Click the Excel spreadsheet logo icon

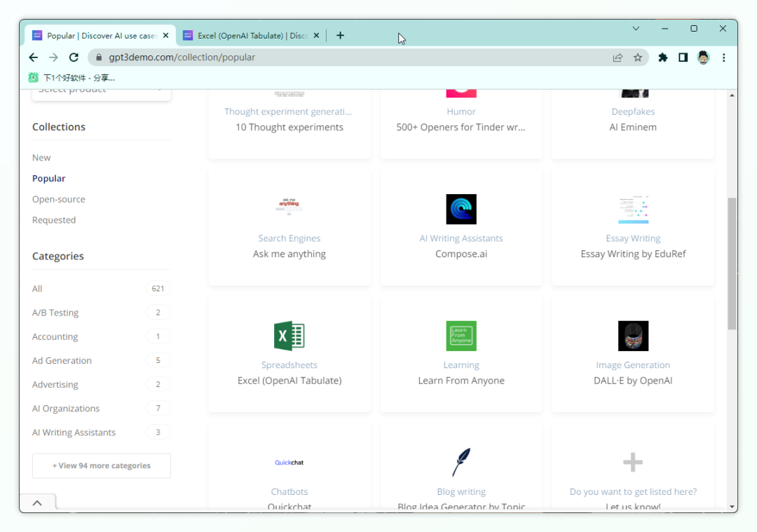(x=289, y=336)
